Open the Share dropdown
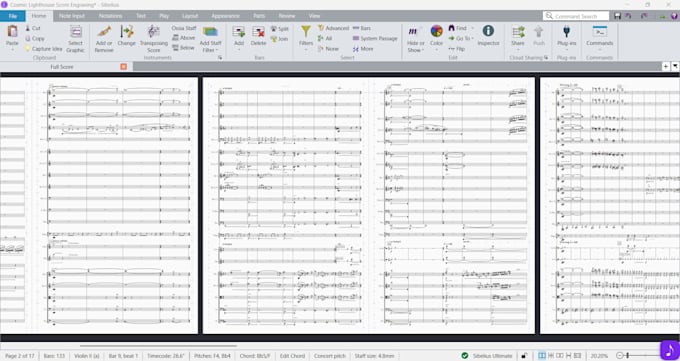680x361 pixels. [518, 38]
